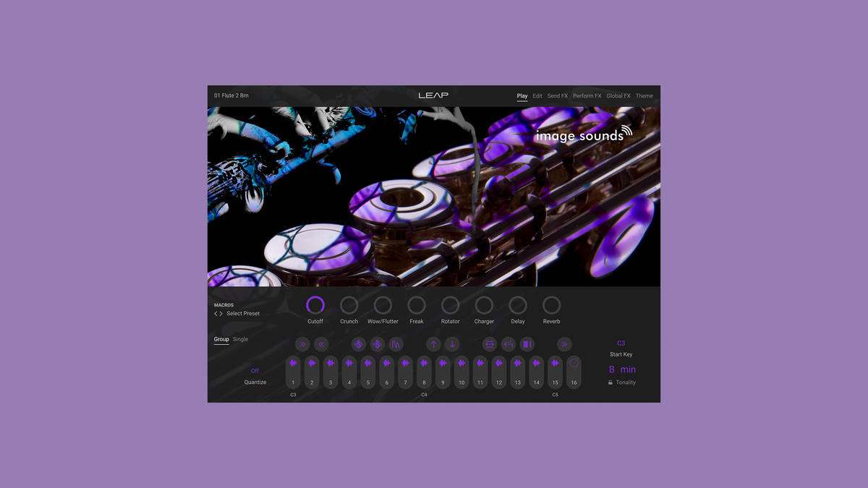Viewport: 868px width, 488px height.
Task: Toggle the Tonality lock icon
Action: coord(610,382)
